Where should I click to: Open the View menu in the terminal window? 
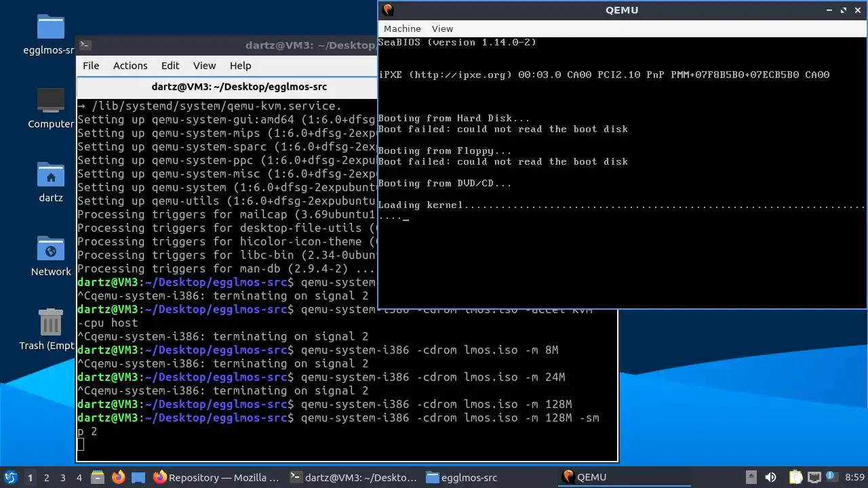(x=204, y=66)
